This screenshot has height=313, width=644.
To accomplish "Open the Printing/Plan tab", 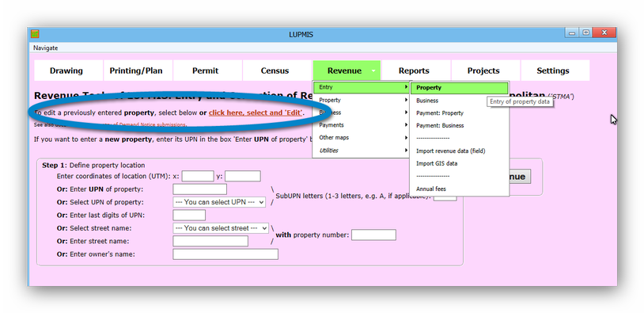I will pos(138,71).
